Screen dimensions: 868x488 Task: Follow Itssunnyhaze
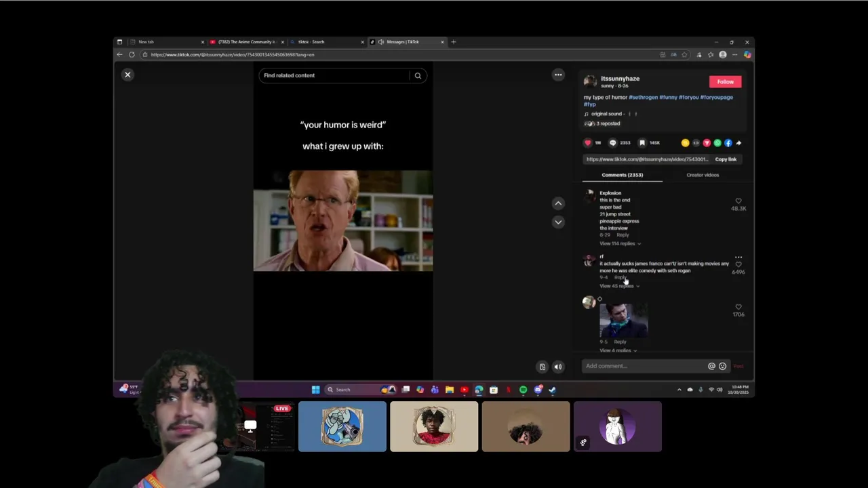(725, 81)
